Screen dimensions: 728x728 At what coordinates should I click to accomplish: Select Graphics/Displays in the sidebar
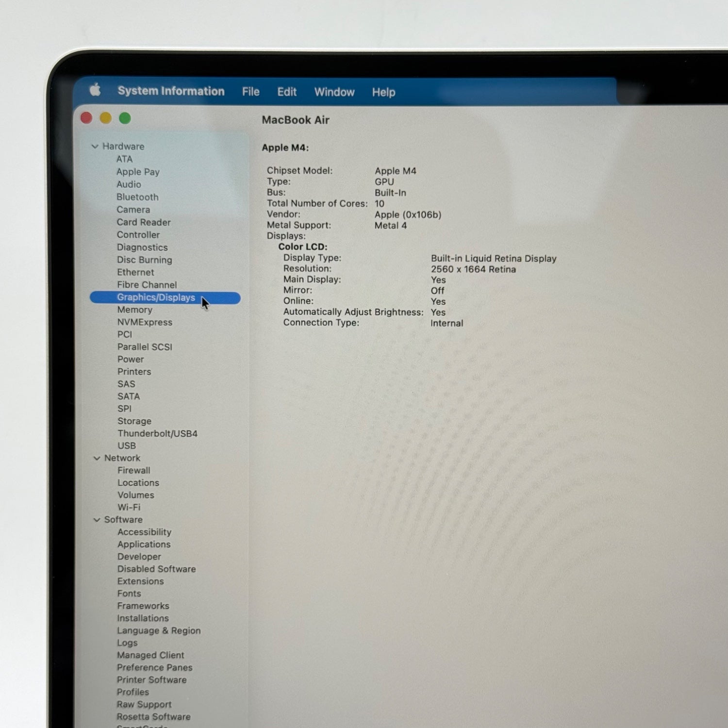pyautogui.click(x=165, y=298)
